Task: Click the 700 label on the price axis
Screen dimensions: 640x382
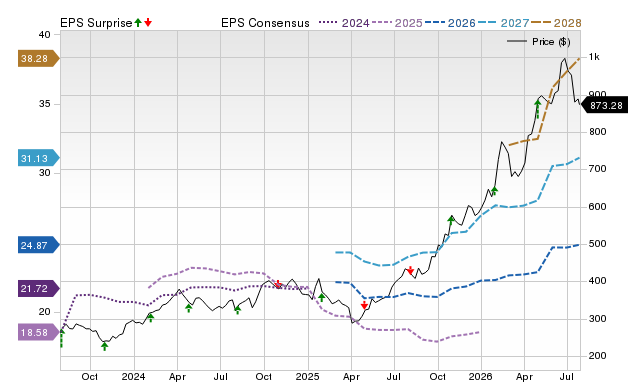Action: click(597, 169)
